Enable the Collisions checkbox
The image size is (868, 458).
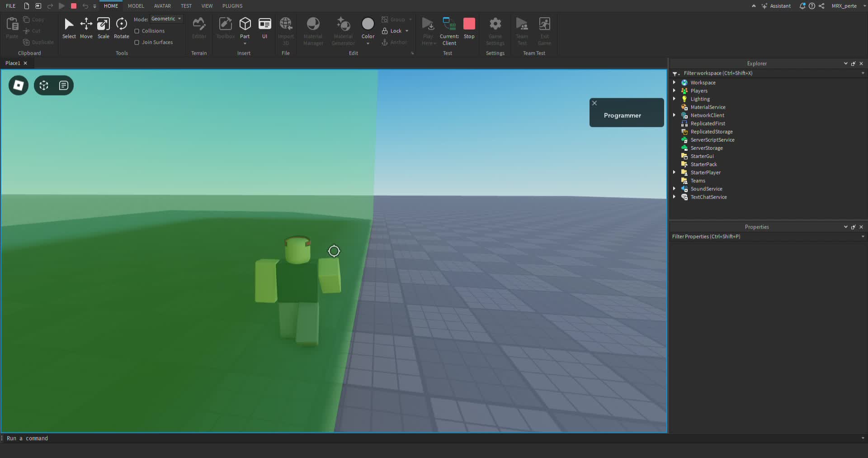pyautogui.click(x=137, y=31)
